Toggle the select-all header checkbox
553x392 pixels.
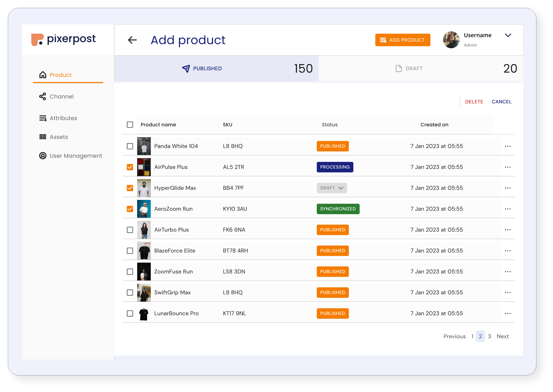130,124
